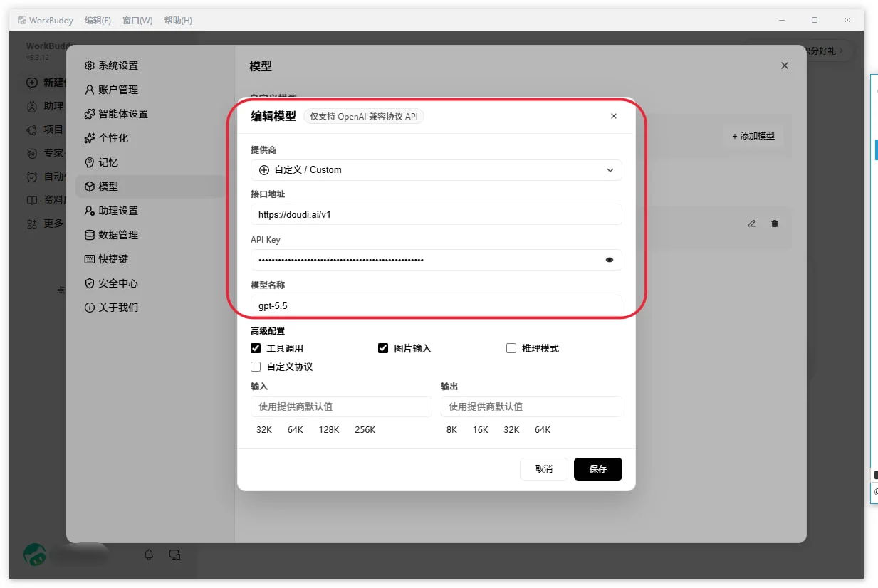Open 自动 clock icon in main sidebar
Image resolution: width=878 pixels, height=588 pixels.
click(32, 177)
